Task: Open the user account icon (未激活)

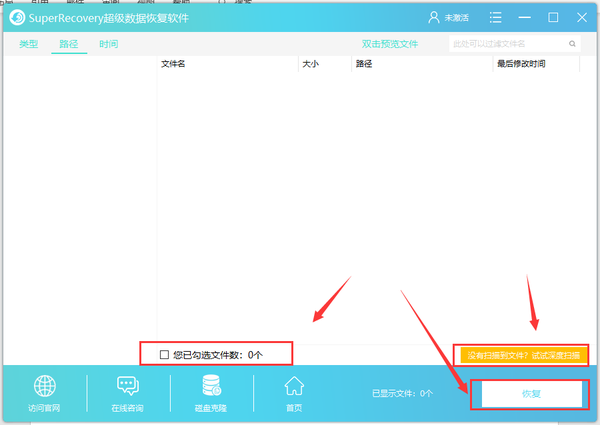Action: coord(434,17)
